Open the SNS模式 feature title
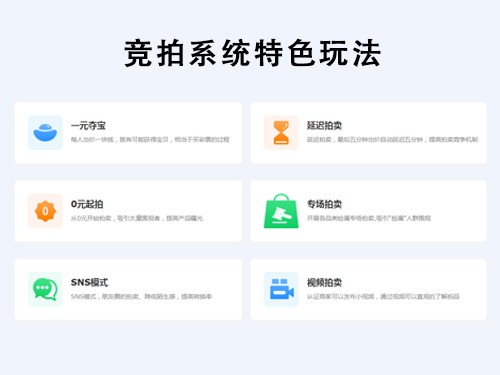 click(89, 282)
